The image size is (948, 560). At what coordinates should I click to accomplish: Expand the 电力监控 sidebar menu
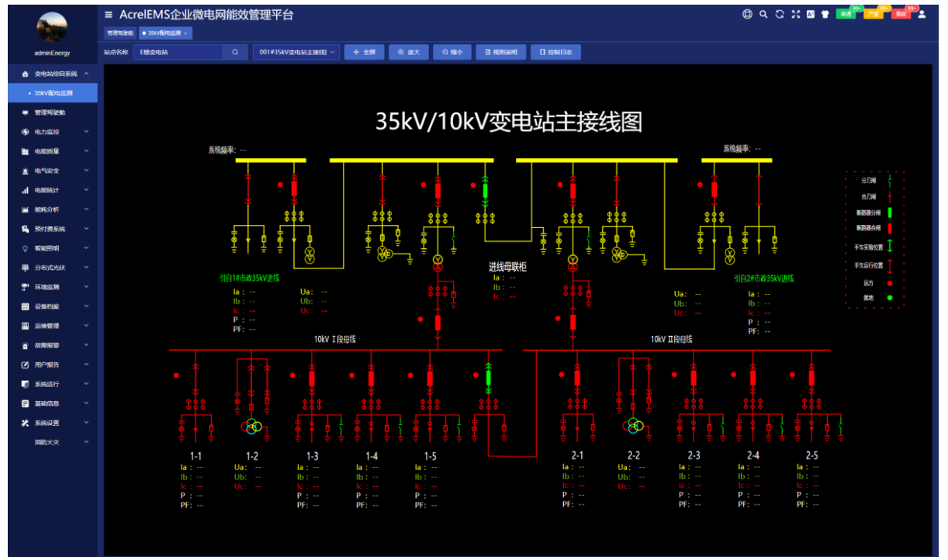point(53,132)
